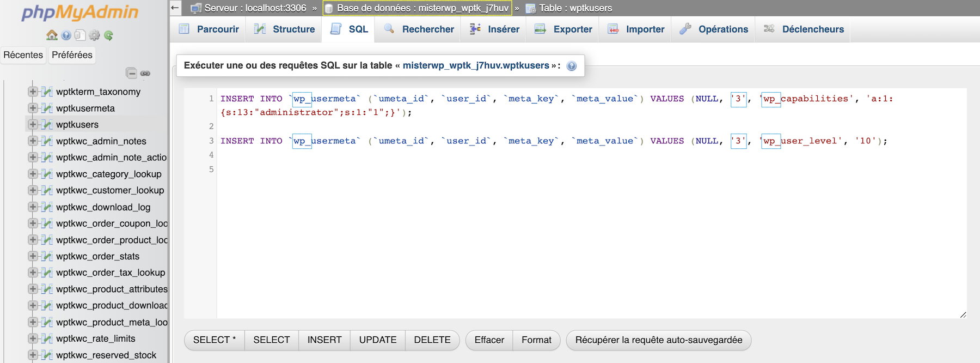Screen dimensions: 980x363
Task: Open wptkwc_product_attributes table in sidebar
Action: click(x=112, y=289)
